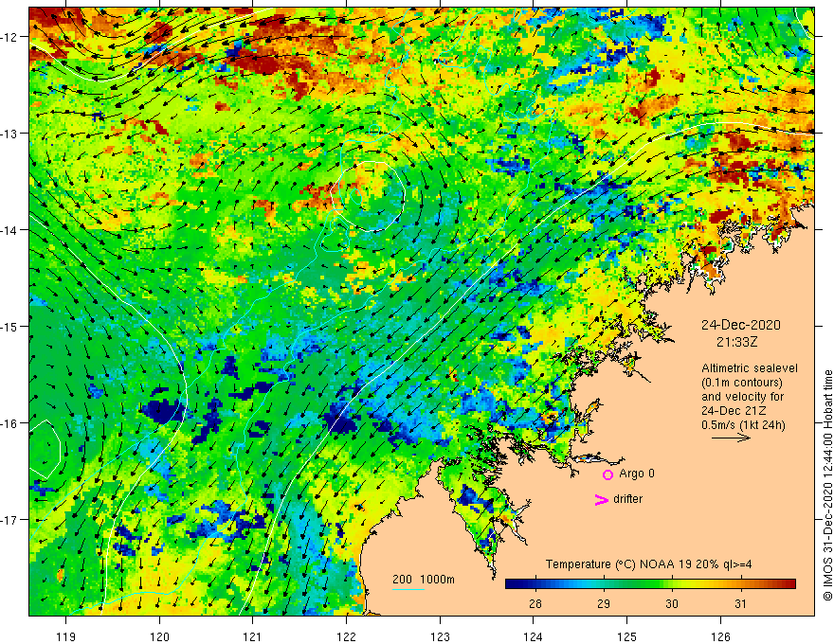The image size is (834, 644).
Task: Click the magenta drifter arrowhead symbol
Action: (x=602, y=499)
